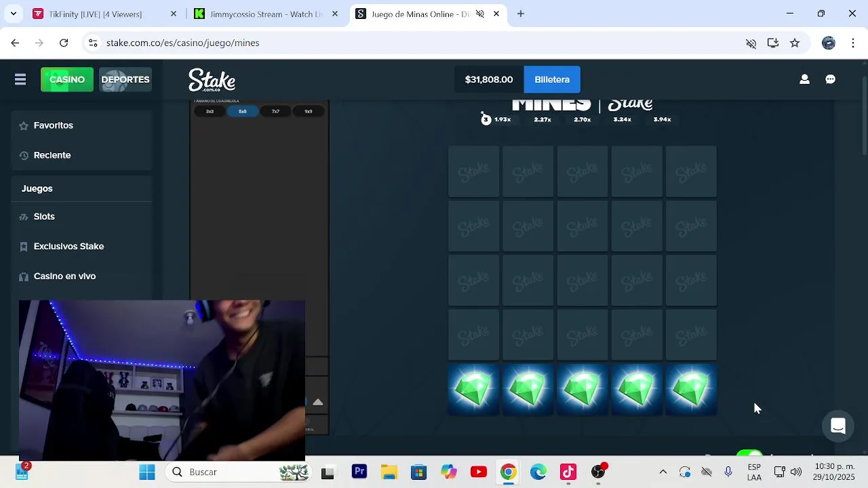Reveal the center hidden tile of grid
Viewport: 868px width, 488px height.
pyautogui.click(x=583, y=281)
